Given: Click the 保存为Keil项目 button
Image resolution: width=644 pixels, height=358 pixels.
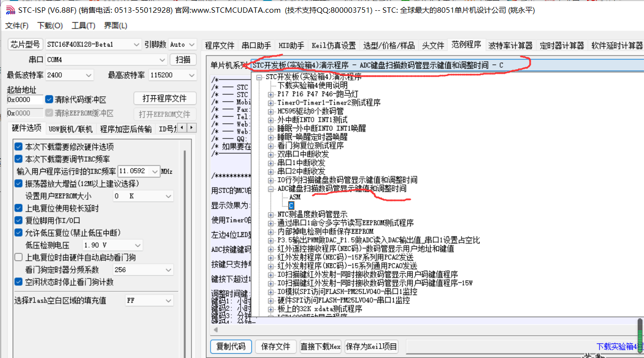Looking at the screenshot, I should click(372, 346).
